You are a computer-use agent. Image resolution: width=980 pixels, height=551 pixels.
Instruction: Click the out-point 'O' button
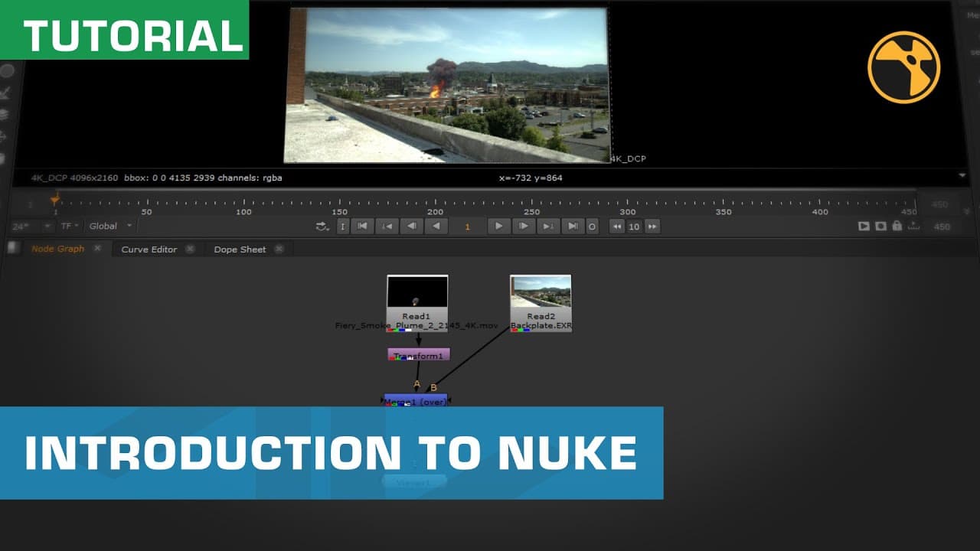pos(592,227)
